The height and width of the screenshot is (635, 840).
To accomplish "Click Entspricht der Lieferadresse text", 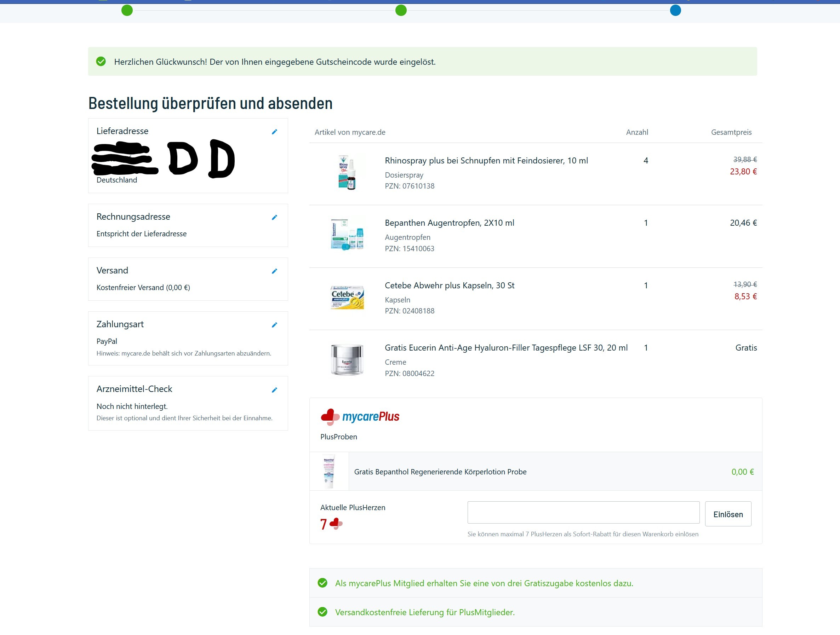I will (x=141, y=234).
